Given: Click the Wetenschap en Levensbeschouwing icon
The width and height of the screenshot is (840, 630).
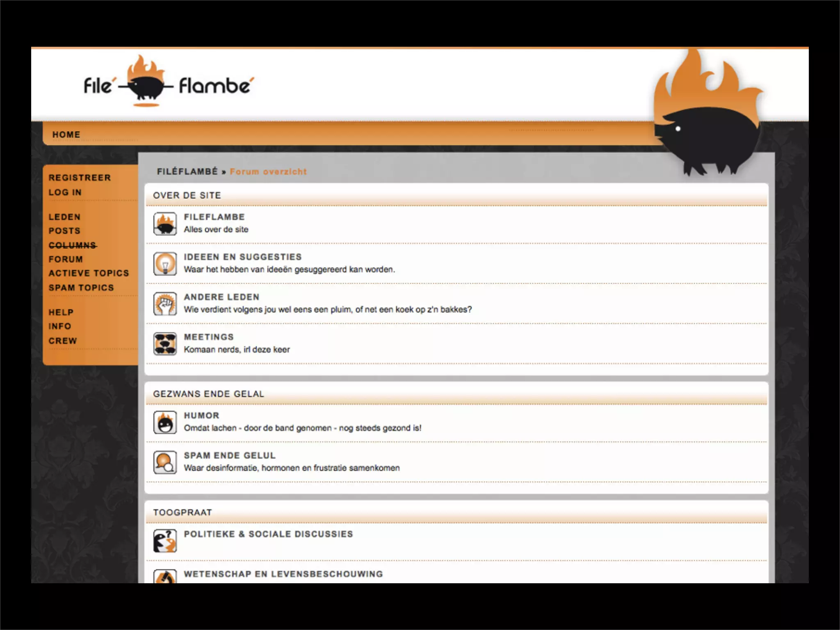Looking at the screenshot, I should pos(165,576).
